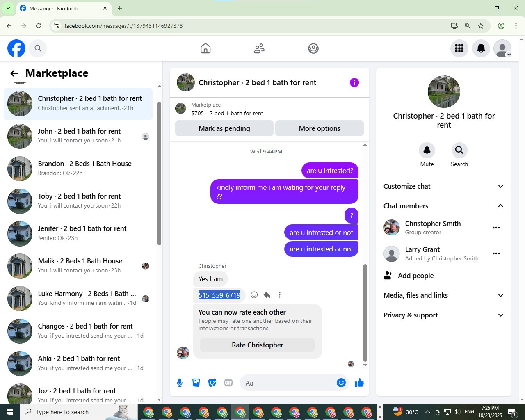Click the Facebook logo

(x=16, y=48)
